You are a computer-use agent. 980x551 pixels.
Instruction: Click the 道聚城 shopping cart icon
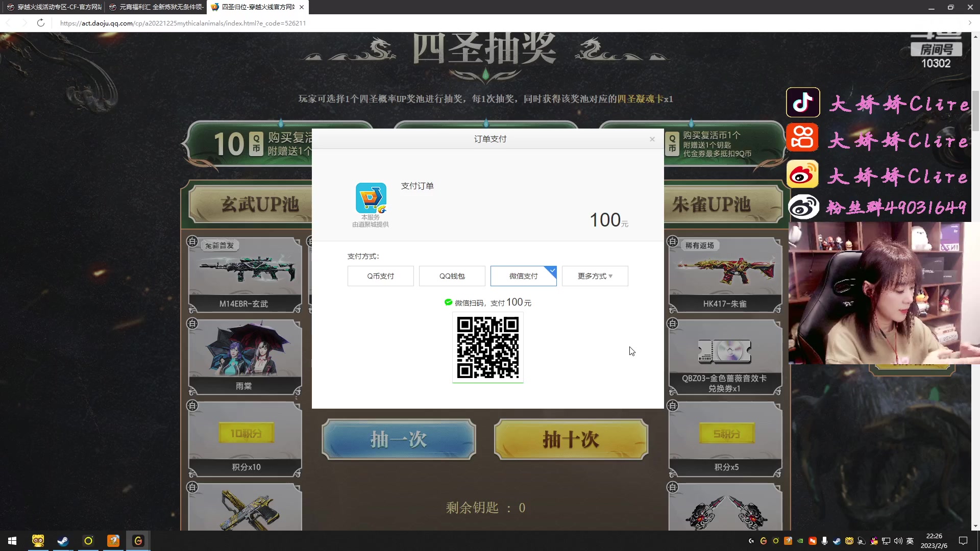(371, 198)
